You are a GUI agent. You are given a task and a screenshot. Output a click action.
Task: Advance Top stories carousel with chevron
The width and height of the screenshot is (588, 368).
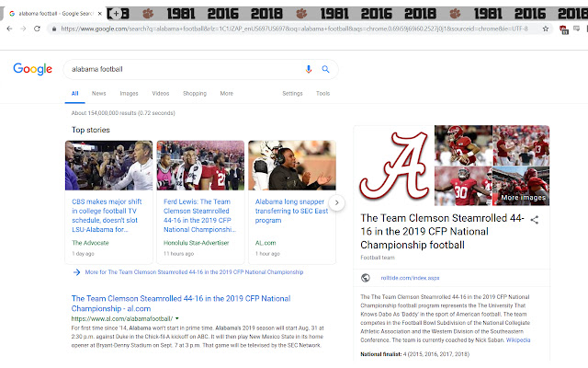(337, 202)
